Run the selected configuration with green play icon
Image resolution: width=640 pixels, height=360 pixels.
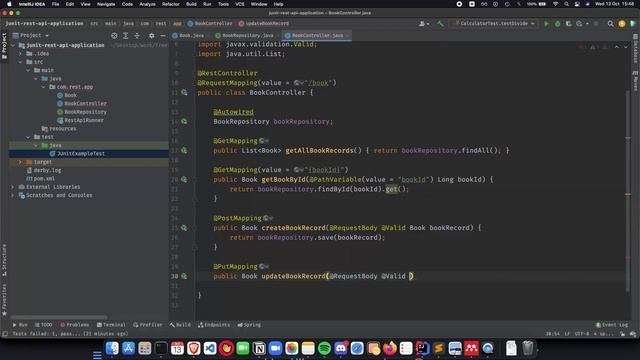546,24
